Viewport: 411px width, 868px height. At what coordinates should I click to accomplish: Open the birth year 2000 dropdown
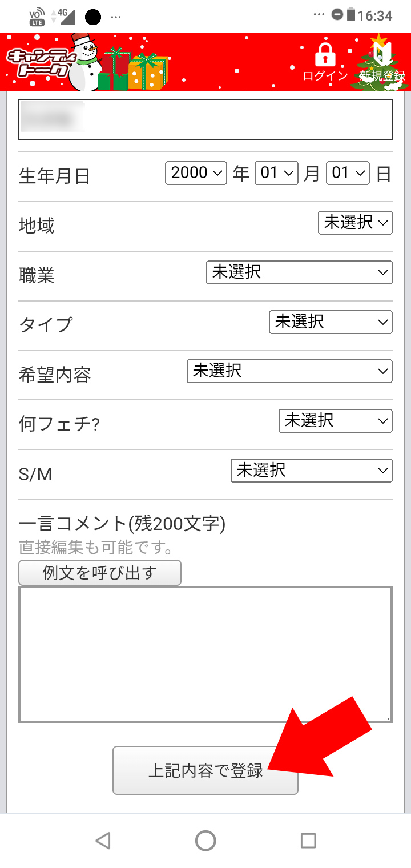196,173
